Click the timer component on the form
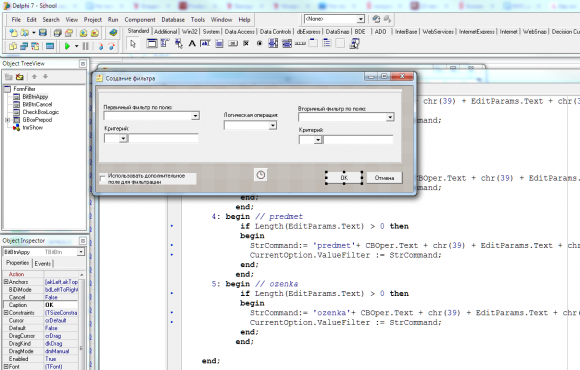Image resolution: width=580 pixels, height=370 pixels. [261, 175]
